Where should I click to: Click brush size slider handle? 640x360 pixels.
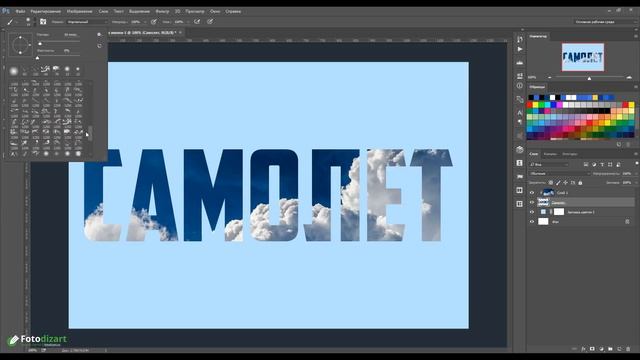40,44
